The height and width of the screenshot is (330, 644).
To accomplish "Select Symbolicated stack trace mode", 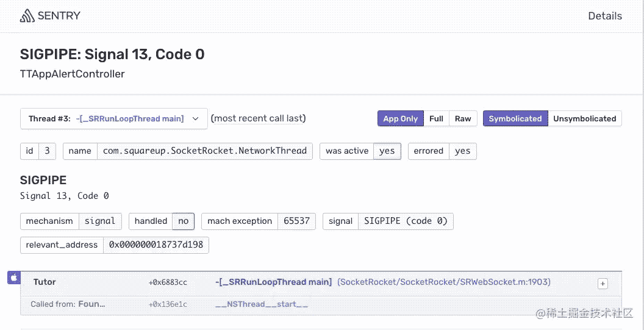I will (515, 119).
